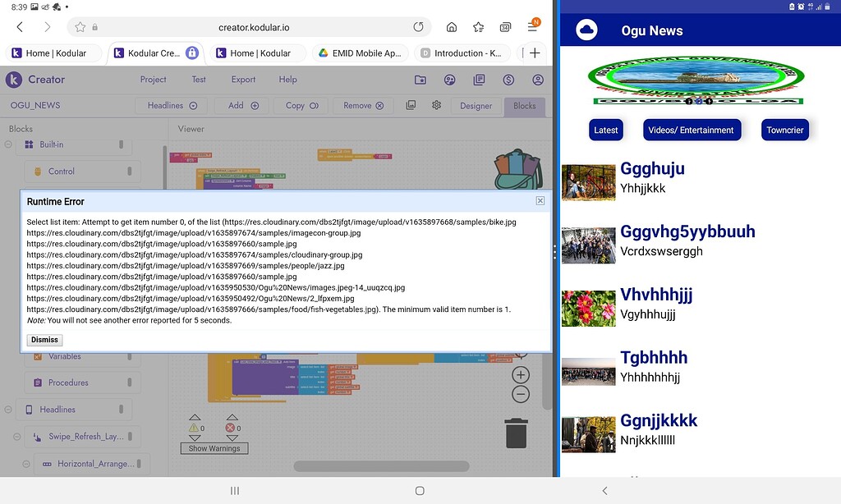Collapse the Swipe_Refresh_Layout node
This screenshot has height=504, width=841.
(x=17, y=437)
